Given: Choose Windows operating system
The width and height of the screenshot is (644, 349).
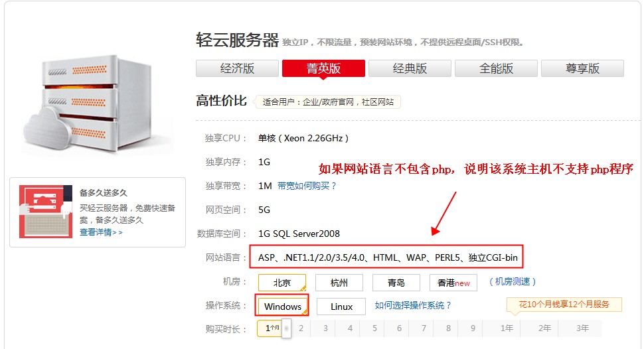Looking at the screenshot, I should [282, 307].
